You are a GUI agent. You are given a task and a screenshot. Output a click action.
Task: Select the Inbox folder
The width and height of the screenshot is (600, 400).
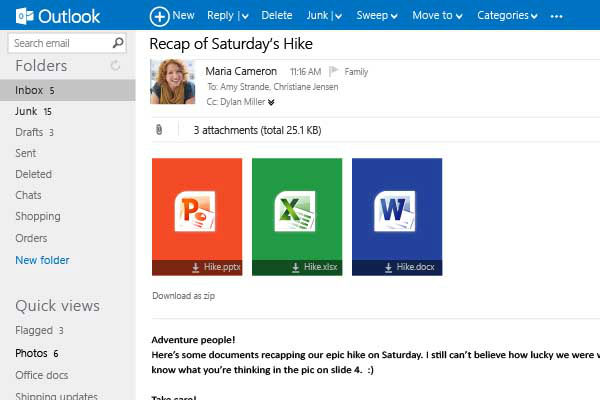(x=29, y=90)
